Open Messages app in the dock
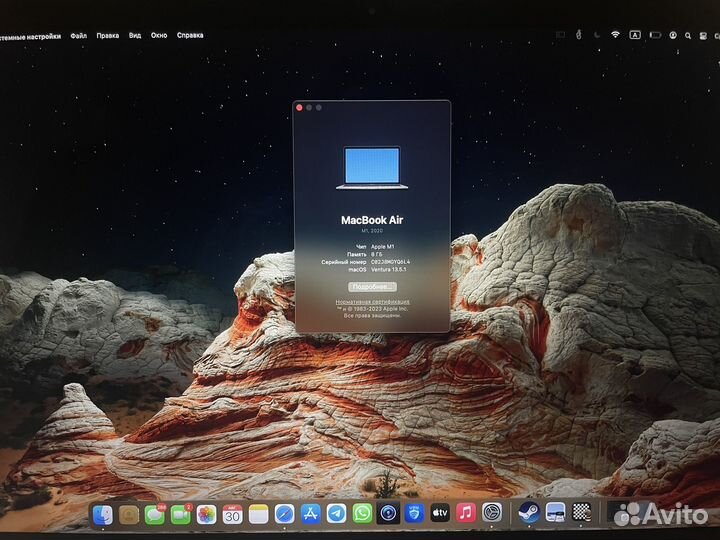 point(155,515)
